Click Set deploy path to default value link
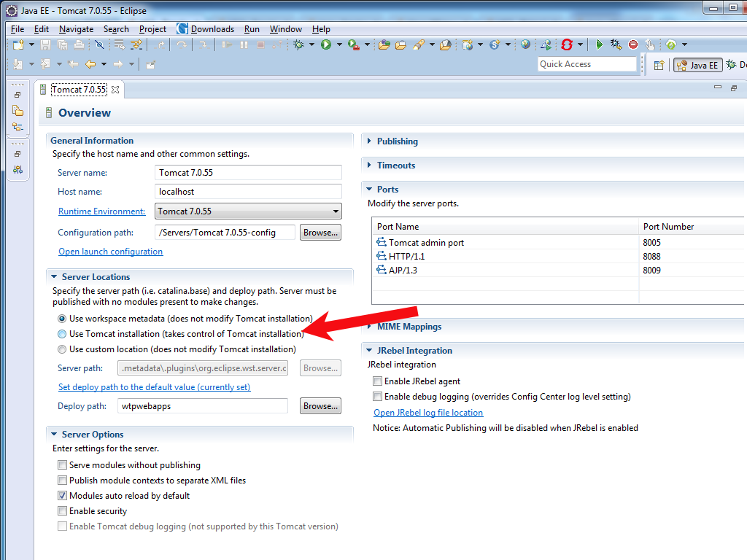747x560 pixels. pyautogui.click(x=155, y=387)
